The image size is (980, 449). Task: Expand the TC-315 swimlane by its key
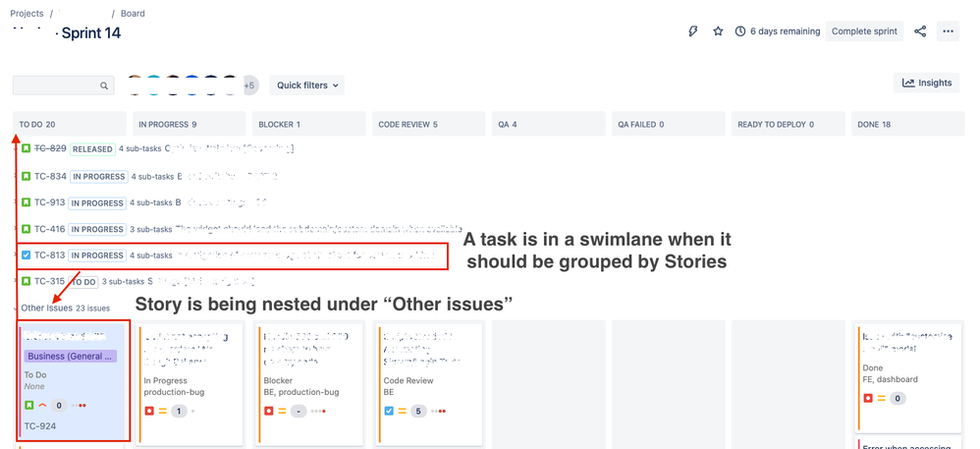tap(50, 281)
